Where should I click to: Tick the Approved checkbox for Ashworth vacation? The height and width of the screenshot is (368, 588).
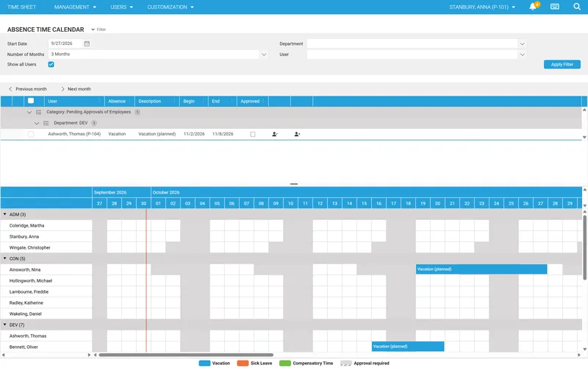pyautogui.click(x=253, y=134)
